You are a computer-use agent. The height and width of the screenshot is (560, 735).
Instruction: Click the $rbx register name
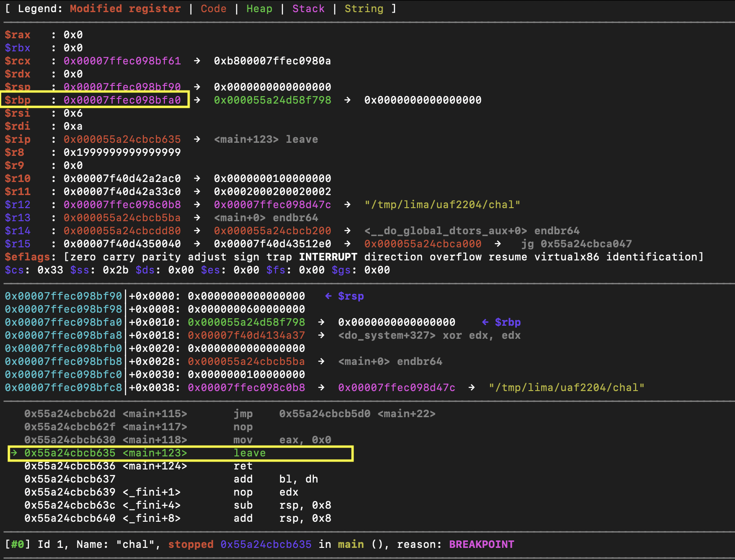[18, 48]
